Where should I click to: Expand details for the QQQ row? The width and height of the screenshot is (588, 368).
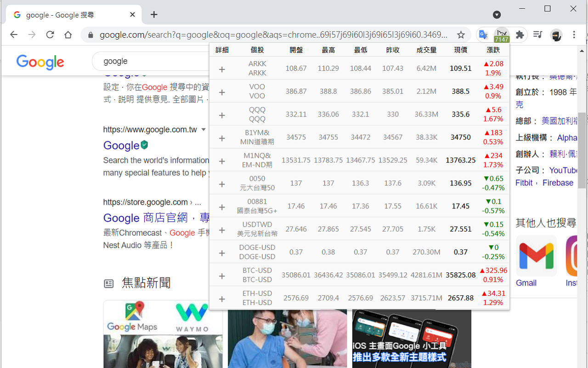tap(222, 115)
